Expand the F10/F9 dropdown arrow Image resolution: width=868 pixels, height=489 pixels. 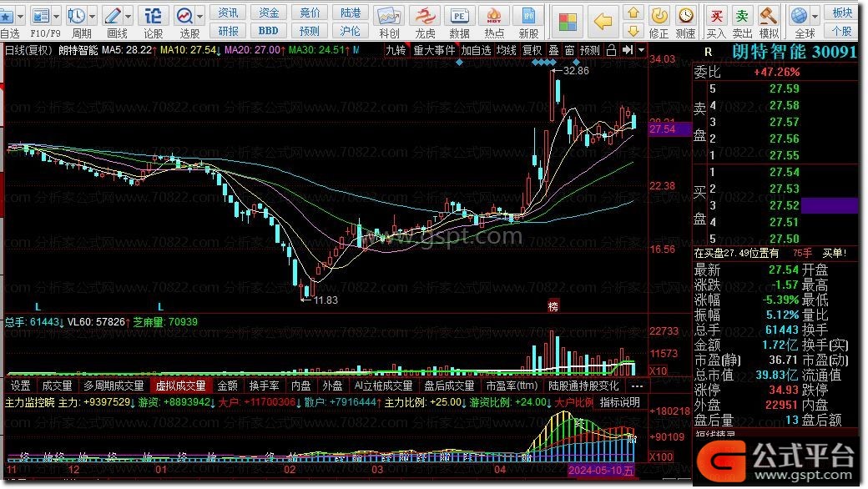click(x=56, y=16)
